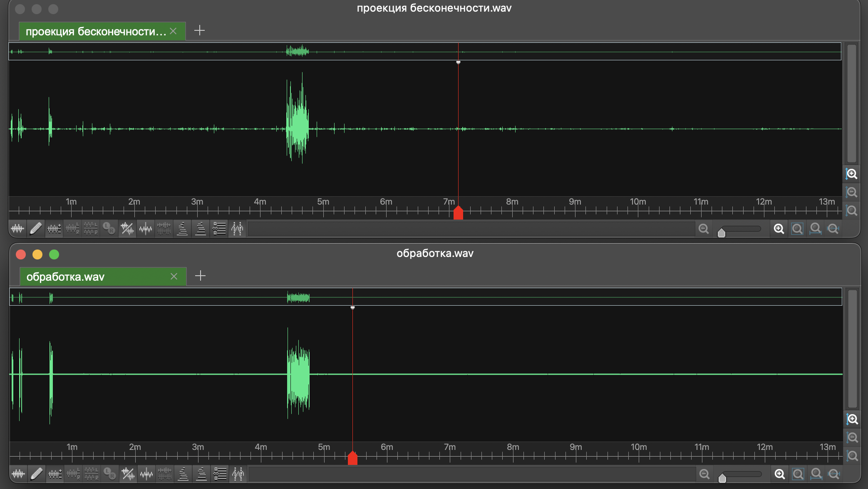The image size is (868, 489).
Task: Zoom in horizontally in top window
Action: tap(779, 229)
